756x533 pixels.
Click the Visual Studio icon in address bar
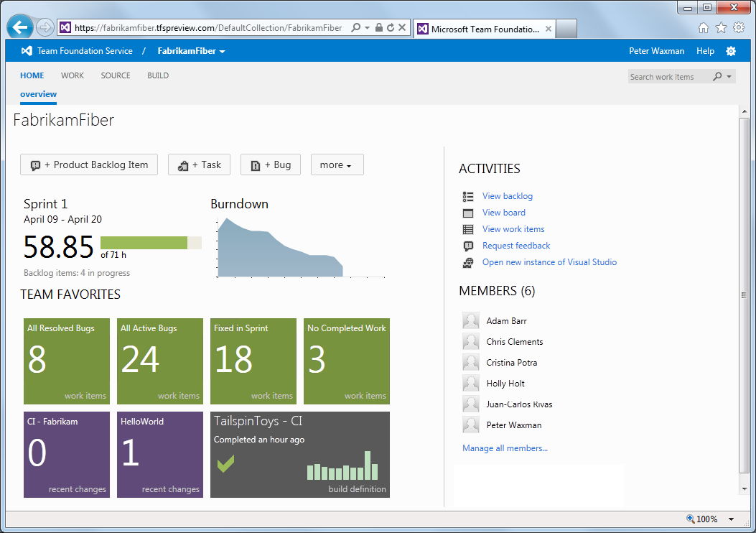pos(65,27)
